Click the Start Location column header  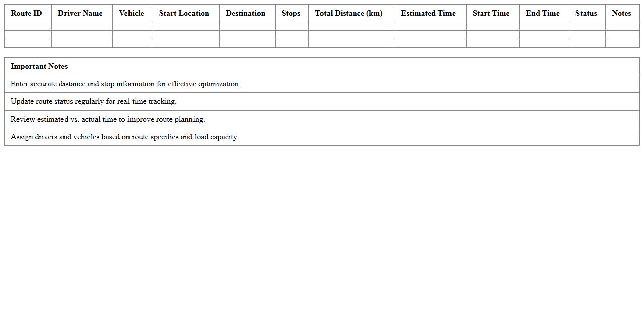coord(184,13)
